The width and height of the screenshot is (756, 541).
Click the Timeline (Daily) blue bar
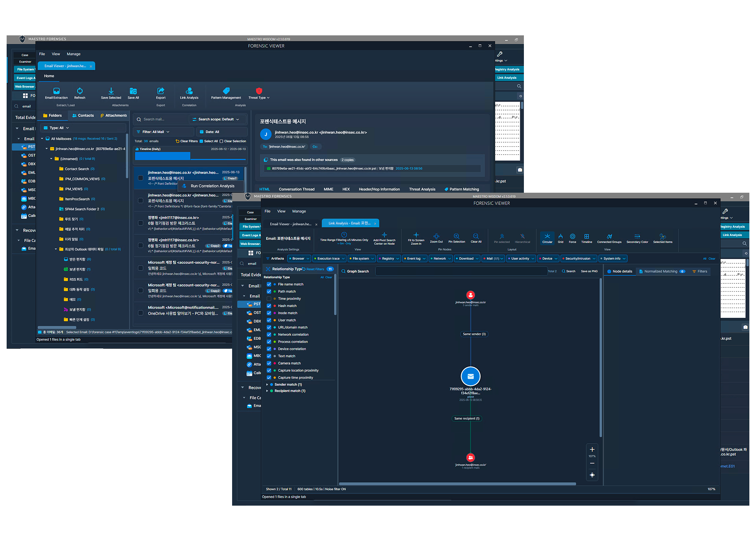coord(162,156)
